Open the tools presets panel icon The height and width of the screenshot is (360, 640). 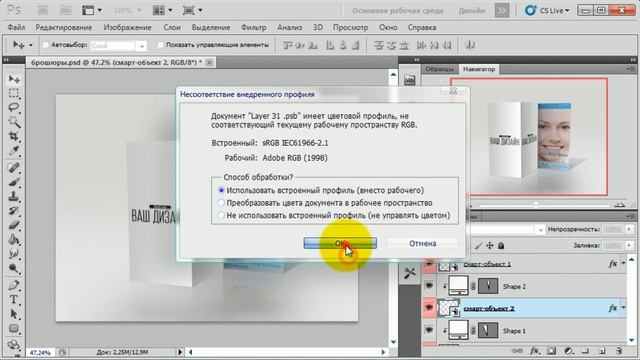[x=409, y=273]
